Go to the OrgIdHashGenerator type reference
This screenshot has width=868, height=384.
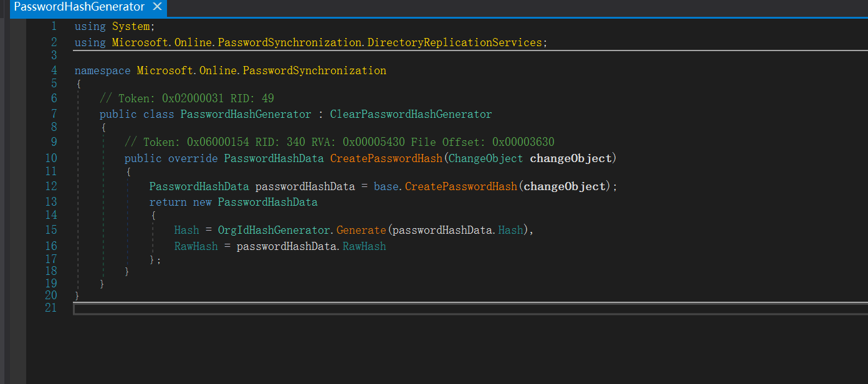(x=273, y=231)
